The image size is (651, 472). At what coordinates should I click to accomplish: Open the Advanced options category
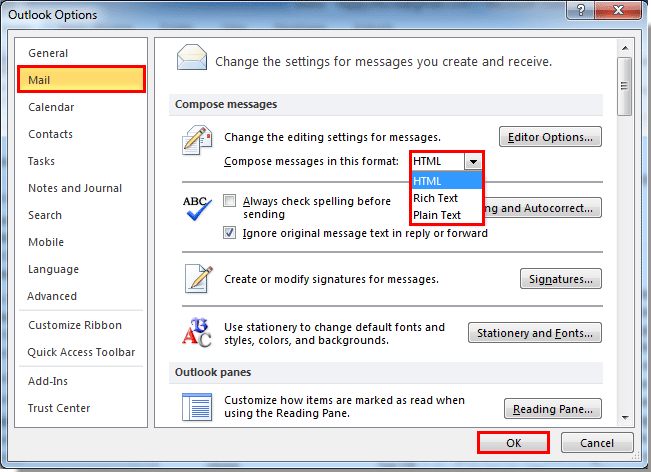(x=81, y=296)
